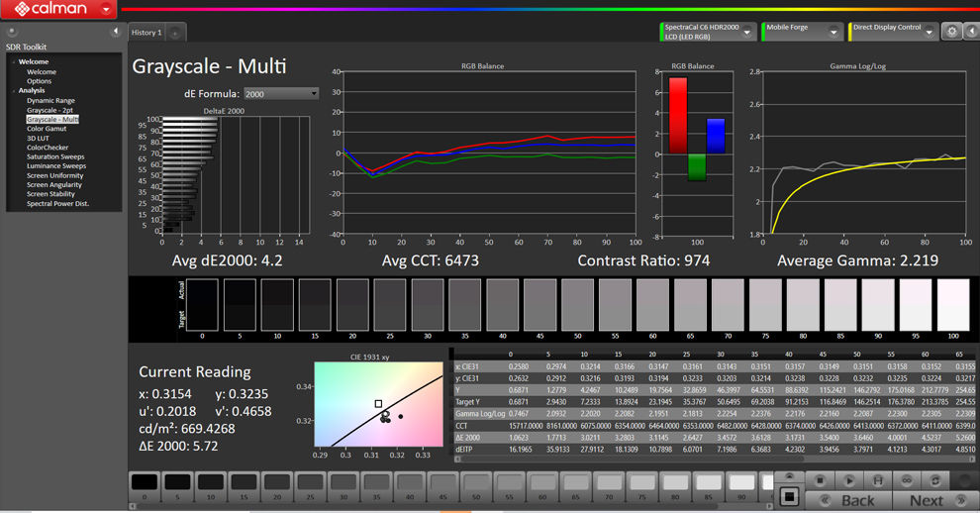This screenshot has width=980, height=513.
Task: Start reading series with the play button
Action: (x=848, y=480)
